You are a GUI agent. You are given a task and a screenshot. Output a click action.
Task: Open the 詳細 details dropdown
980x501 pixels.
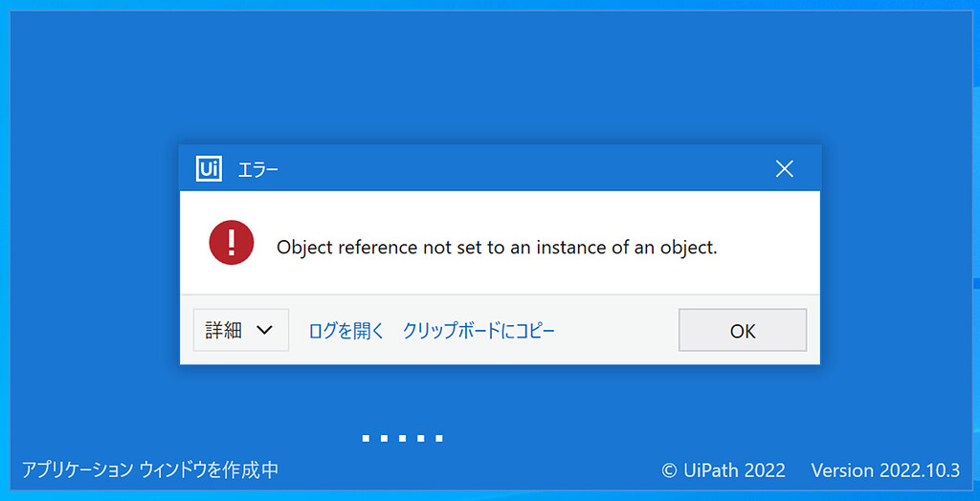[241, 330]
